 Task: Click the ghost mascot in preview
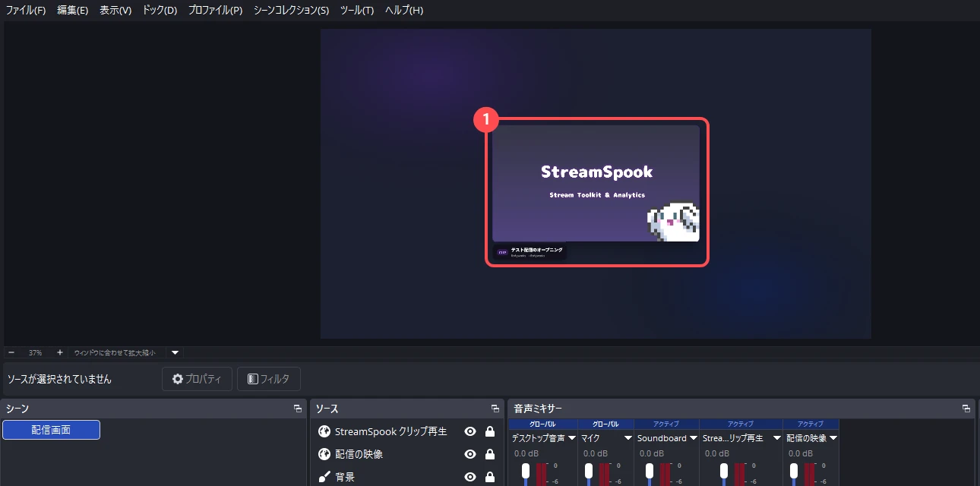673,222
